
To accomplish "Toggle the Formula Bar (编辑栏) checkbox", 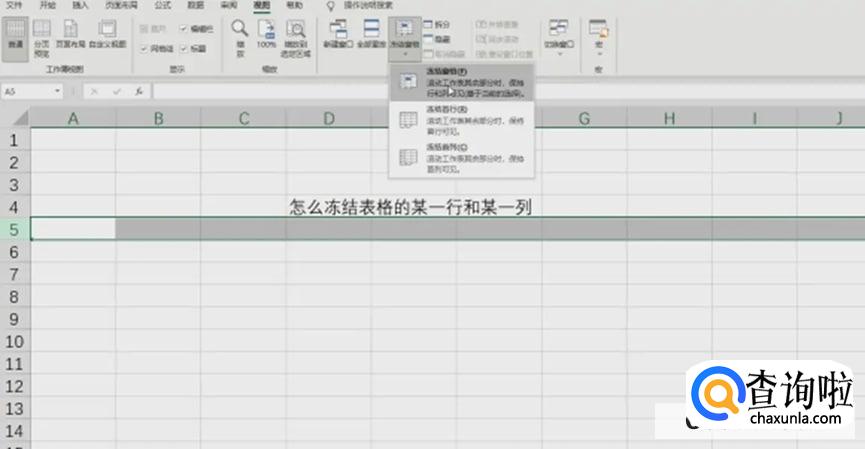I will (183, 29).
